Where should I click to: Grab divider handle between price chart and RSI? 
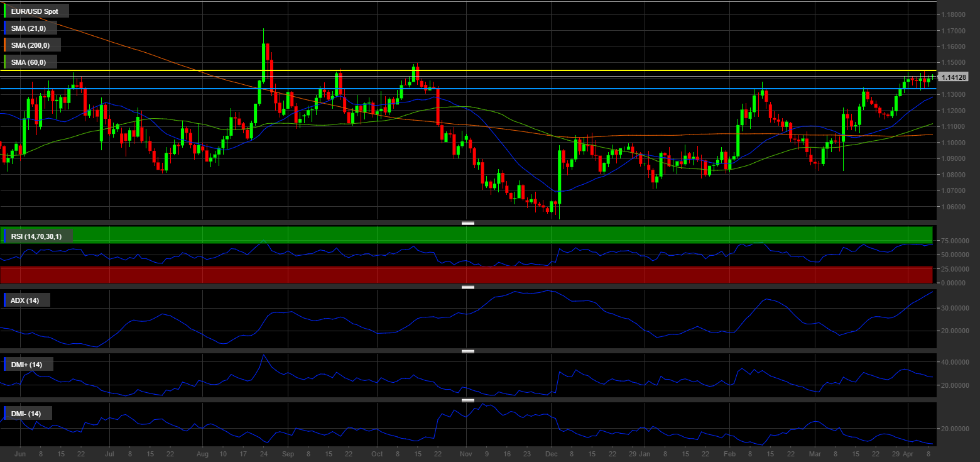[x=467, y=223]
